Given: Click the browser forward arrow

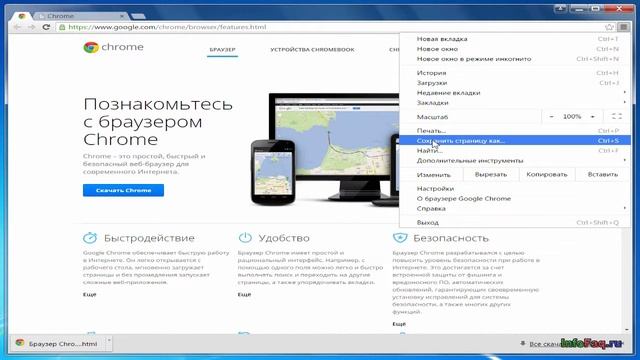Looking at the screenshot, I should point(32,27).
